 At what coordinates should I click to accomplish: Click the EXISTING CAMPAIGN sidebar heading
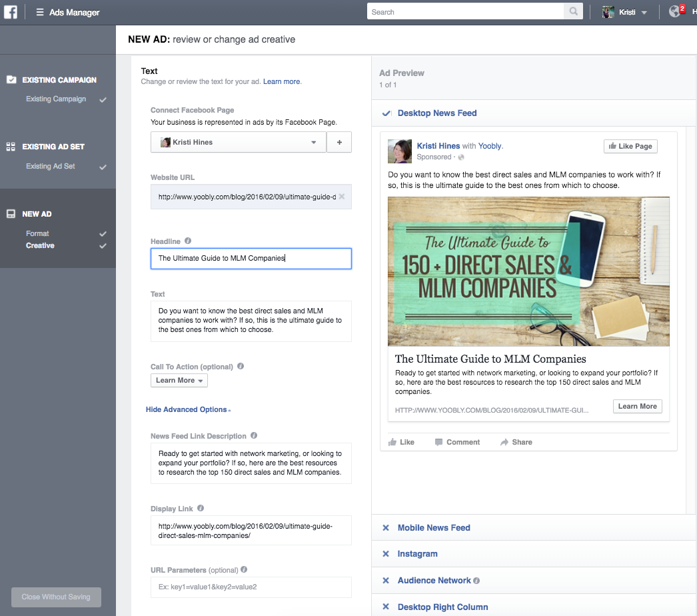click(x=59, y=79)
